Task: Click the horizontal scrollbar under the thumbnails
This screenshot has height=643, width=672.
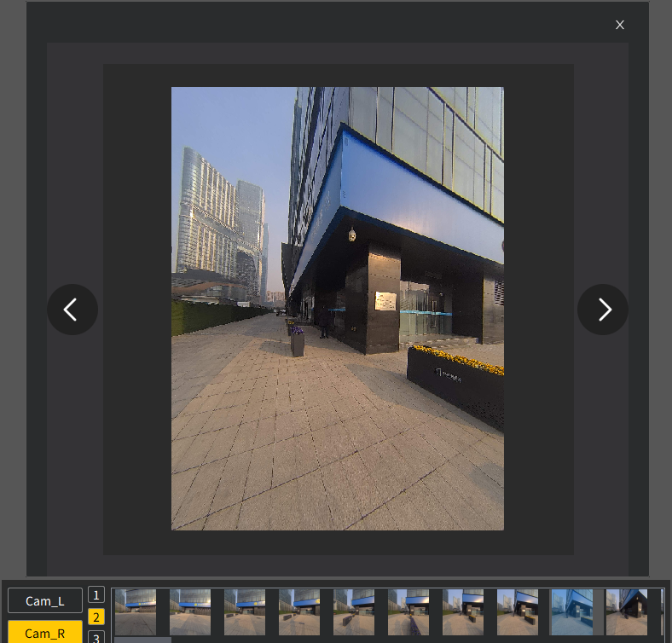Action: coord(142,640)
